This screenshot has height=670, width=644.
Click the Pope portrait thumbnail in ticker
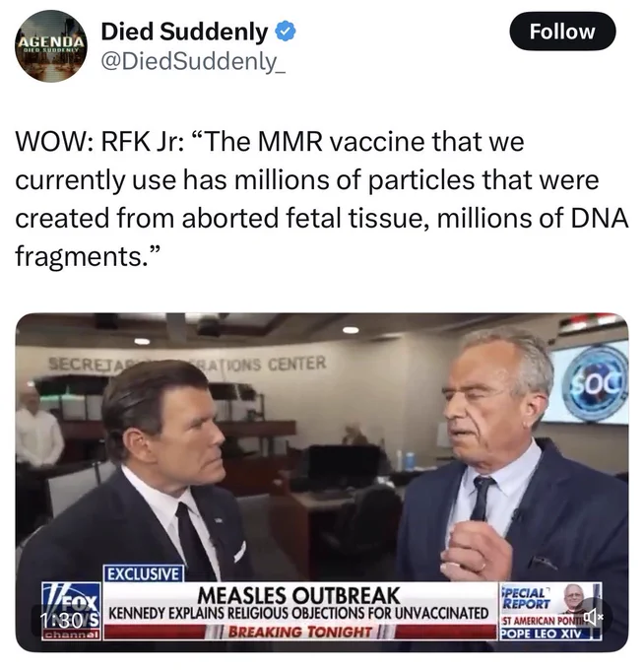click(x=574, y=598)
